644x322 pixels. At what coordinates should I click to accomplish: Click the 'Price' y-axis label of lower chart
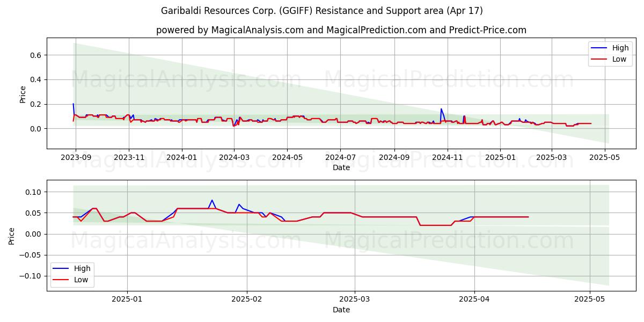click(x=12, y=235)
